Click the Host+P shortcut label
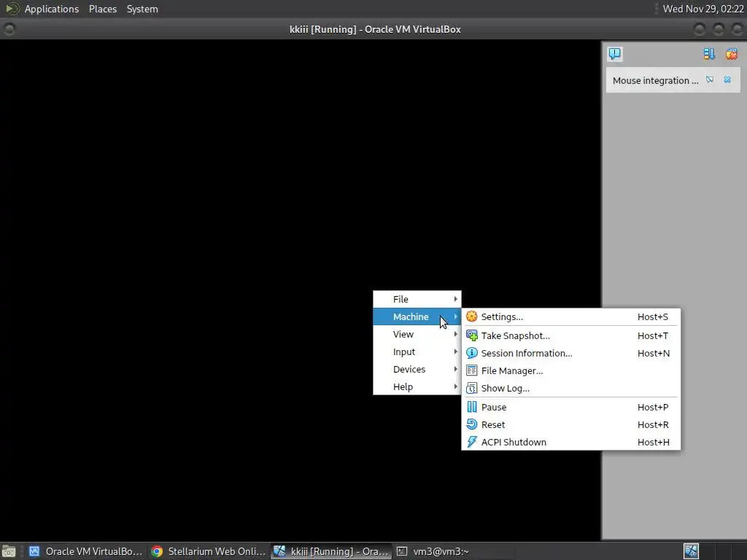The image size is (747, 560). coord(653,407)
